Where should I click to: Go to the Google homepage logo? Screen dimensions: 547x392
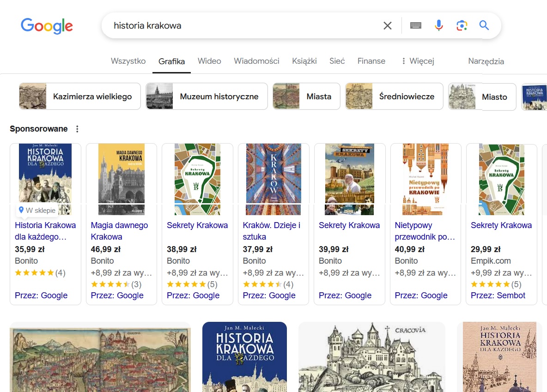point(47,26)
